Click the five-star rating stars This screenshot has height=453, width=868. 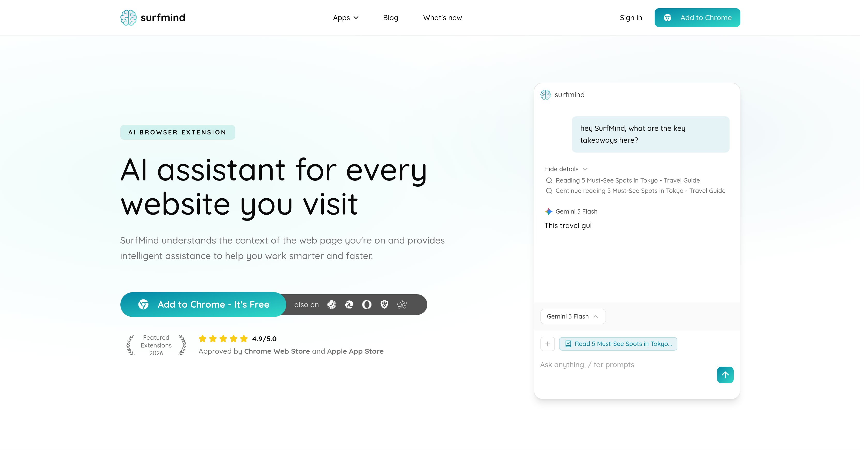tap(223, 339)
